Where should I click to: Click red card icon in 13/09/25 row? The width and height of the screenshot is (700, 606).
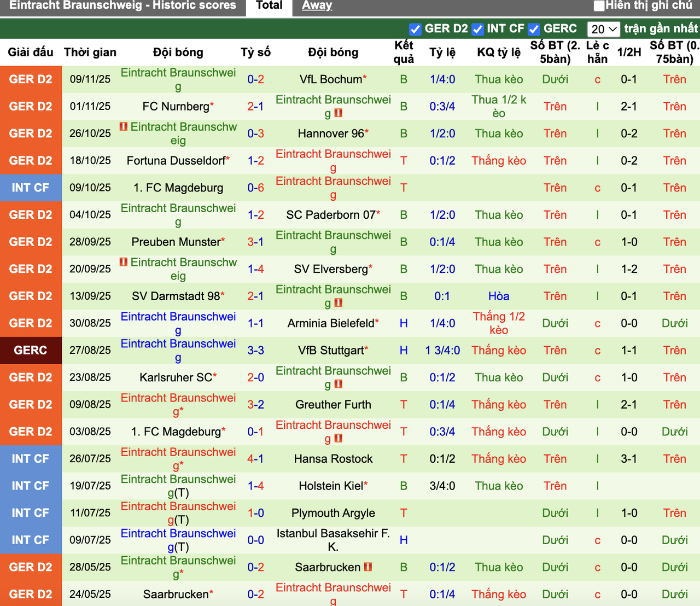[339, 302]
